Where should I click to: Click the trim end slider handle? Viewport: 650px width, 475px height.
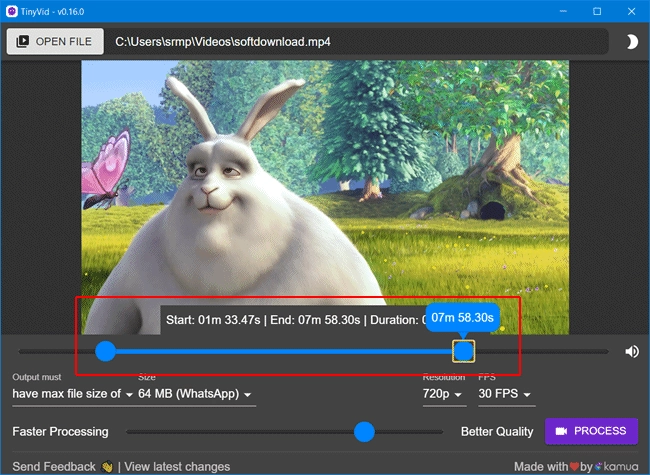[463, 351]
